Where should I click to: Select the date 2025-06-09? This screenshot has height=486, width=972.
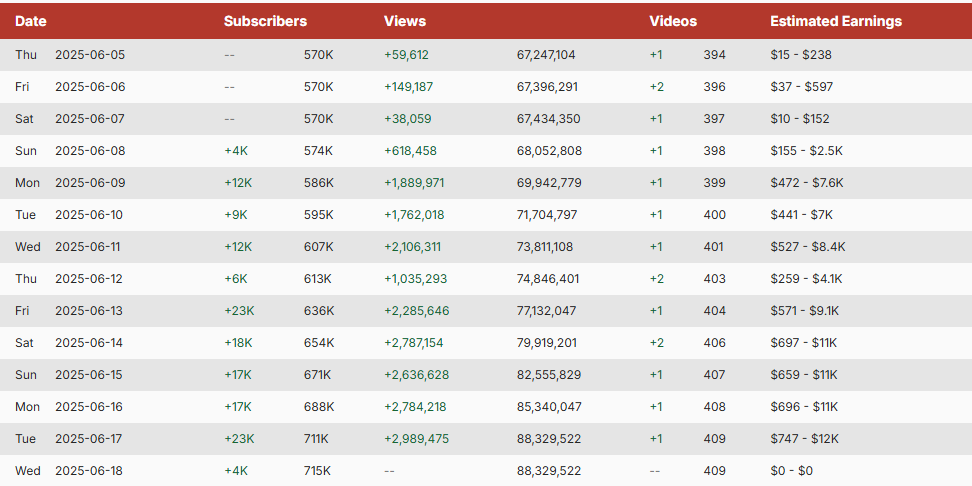coord(90,183)
